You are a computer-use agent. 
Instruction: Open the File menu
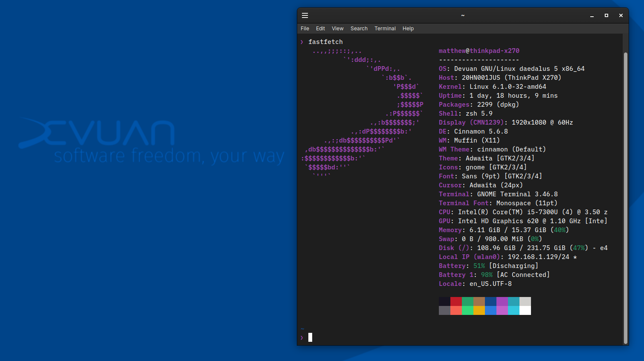pyautogui.click(x=305, y=29)
